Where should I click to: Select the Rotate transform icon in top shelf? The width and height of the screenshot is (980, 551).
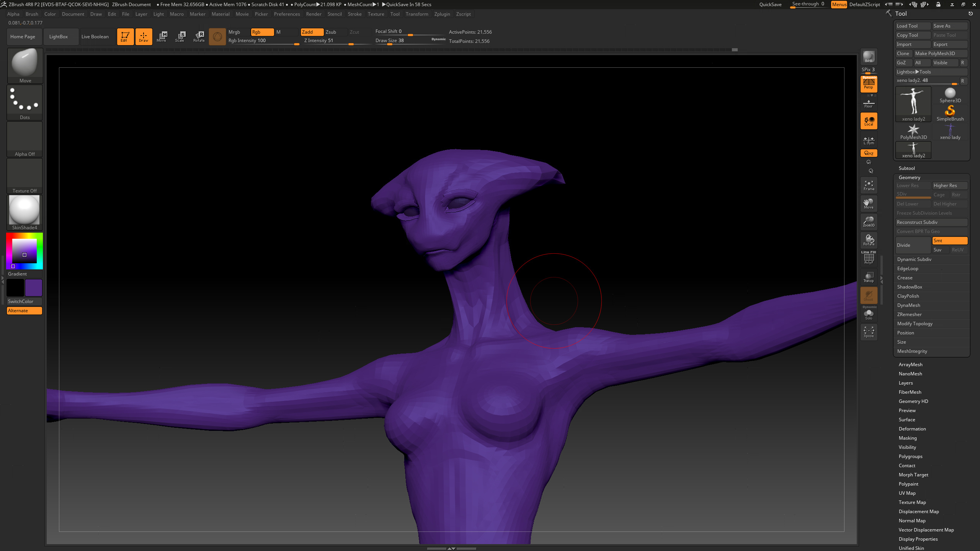199,37
